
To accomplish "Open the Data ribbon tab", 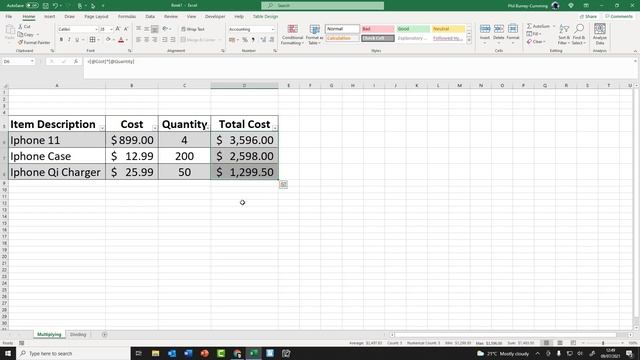I will (x=150, y=16).
